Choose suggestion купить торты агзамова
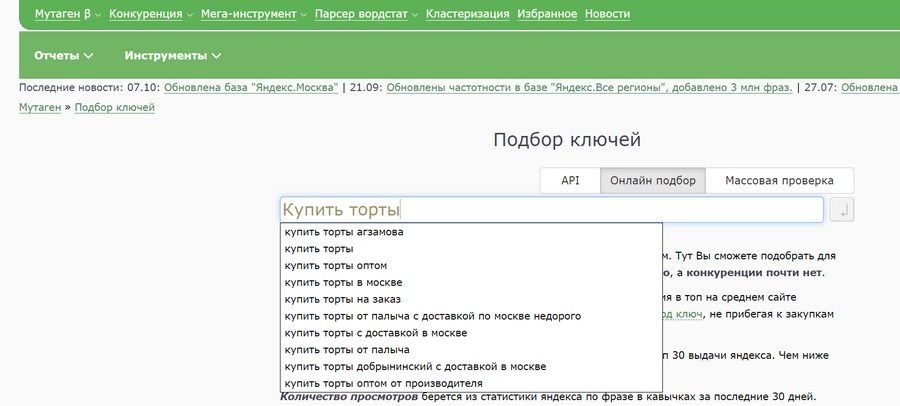The height and width of the screenshot is (406, 900). coord(471,233)
